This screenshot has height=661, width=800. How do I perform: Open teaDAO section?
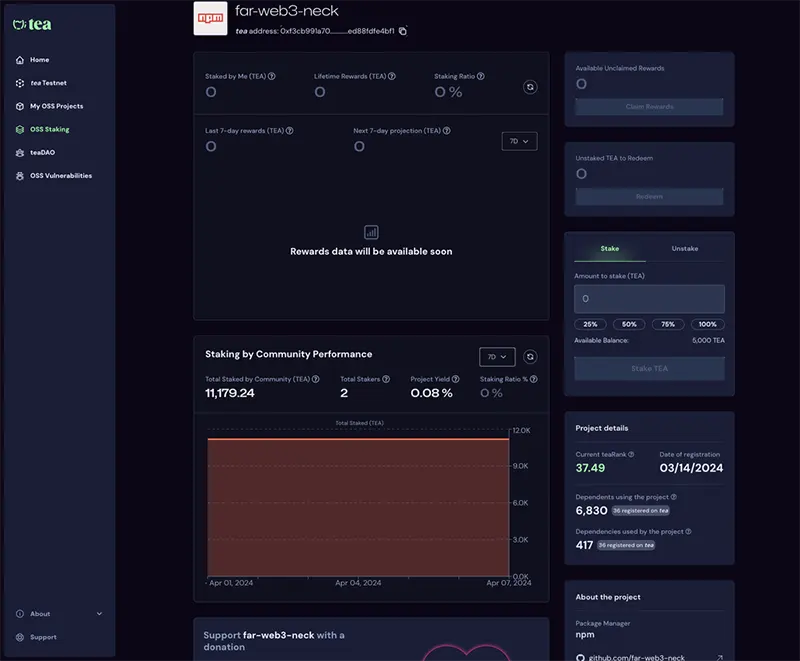42,152
